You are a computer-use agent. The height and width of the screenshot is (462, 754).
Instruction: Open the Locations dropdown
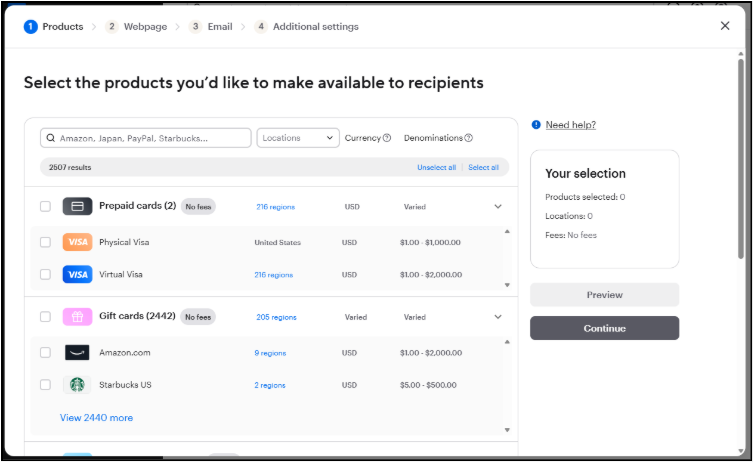pyautogui.click(x=298, y=138)
